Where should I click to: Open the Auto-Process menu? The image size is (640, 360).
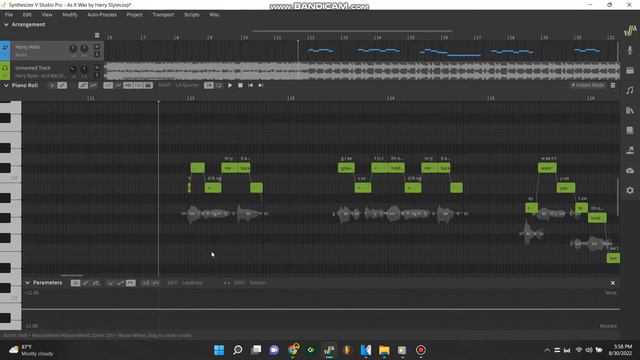(102, 15)
